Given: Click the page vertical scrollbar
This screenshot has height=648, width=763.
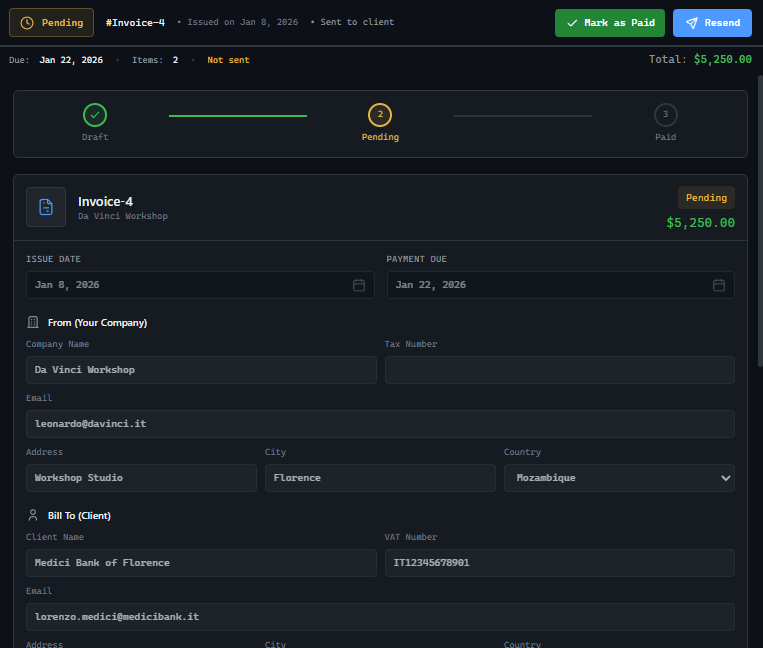Looking at the screenshot, I should click(760, 221).
